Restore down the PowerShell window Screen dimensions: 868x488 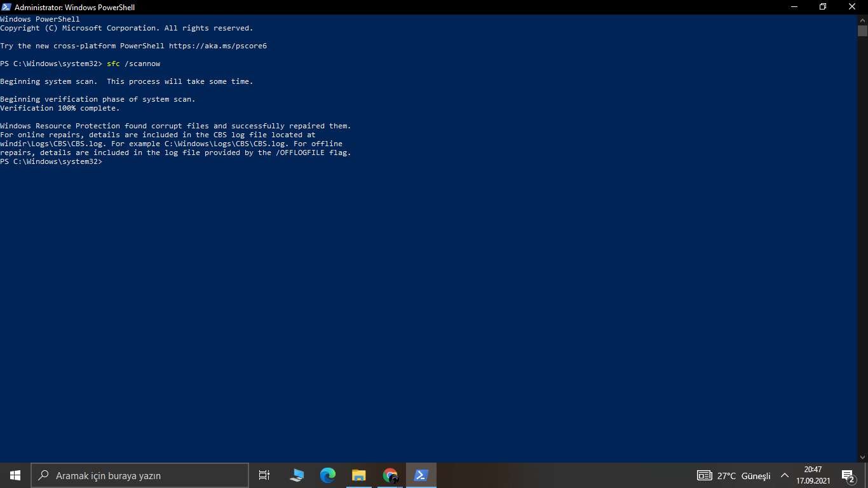point(823,7)
